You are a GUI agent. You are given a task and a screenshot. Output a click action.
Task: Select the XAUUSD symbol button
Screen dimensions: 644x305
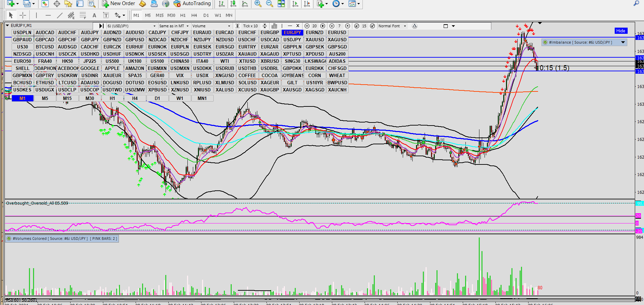315,40
